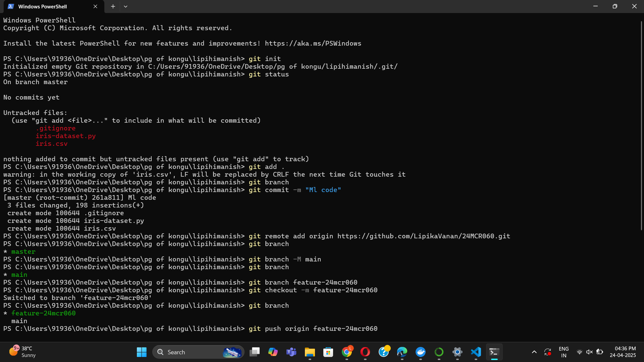Click the Windows Terminal taskbar icon
This screenshot has height=362, width=644.
(x=494, y=352)
